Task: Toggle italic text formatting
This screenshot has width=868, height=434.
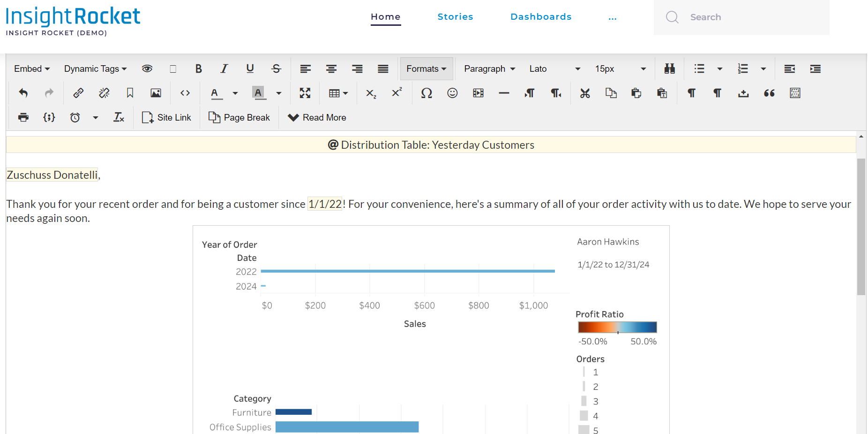Action: click(224, 69)
